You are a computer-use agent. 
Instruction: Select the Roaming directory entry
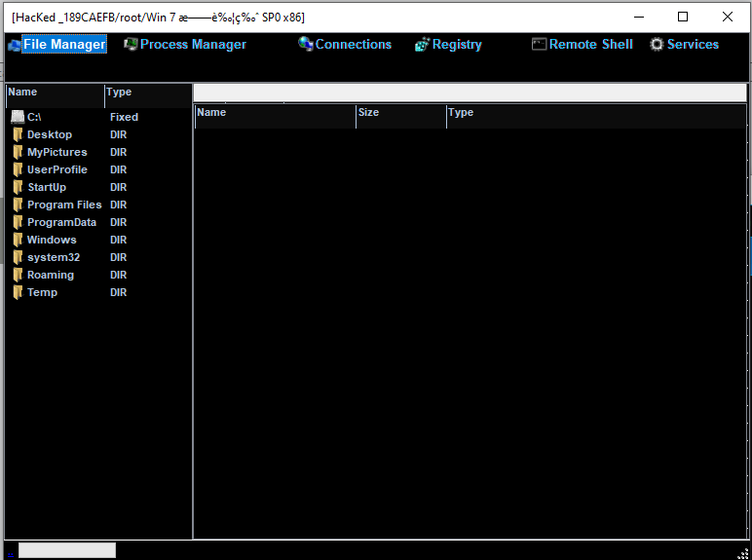pos(50,275)
